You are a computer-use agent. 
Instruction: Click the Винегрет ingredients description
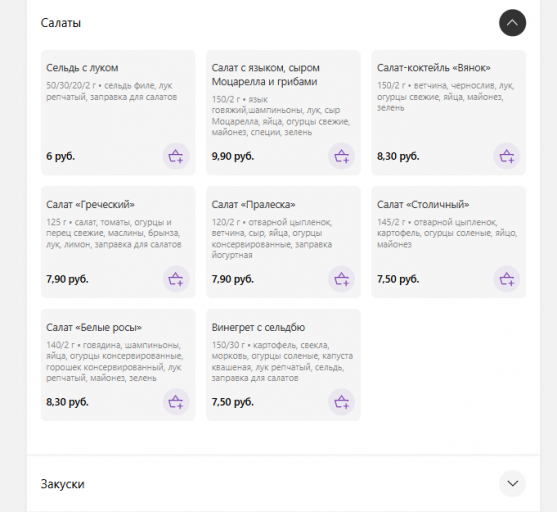282,361
